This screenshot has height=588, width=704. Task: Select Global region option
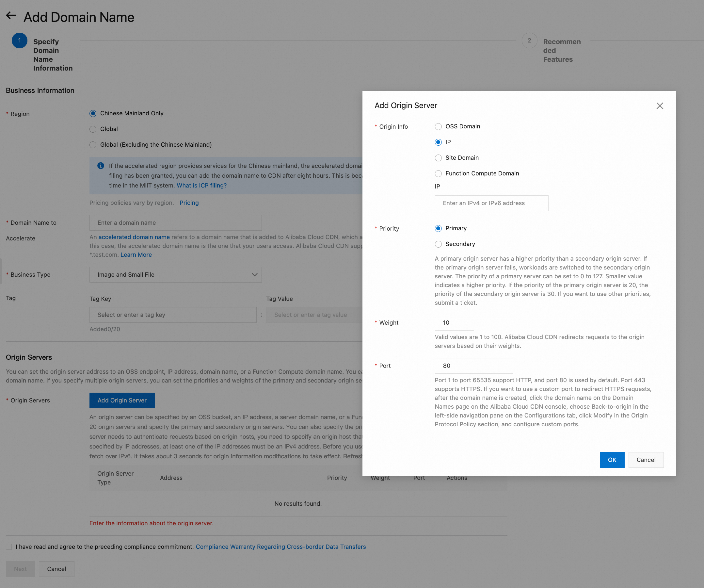tap(93, 129)
